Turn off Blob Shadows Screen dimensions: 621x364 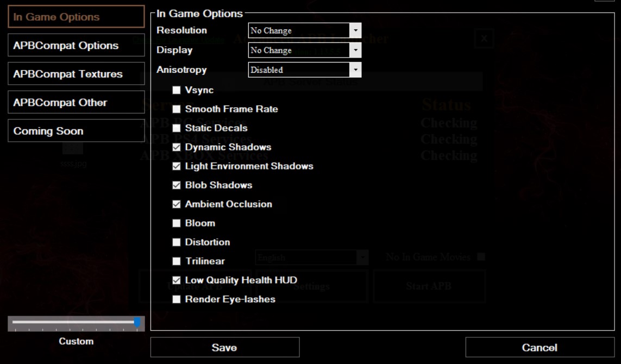(x=177, y=185)
